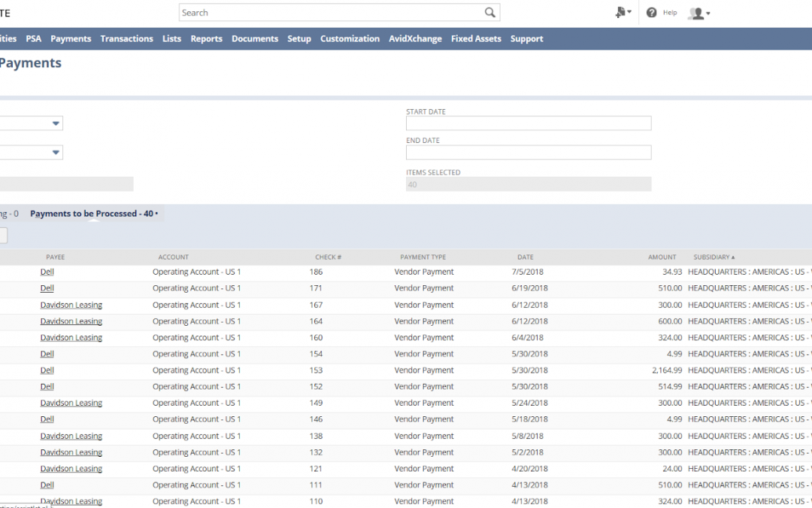Click the search magnifier icon

click(x=489, y=13)
